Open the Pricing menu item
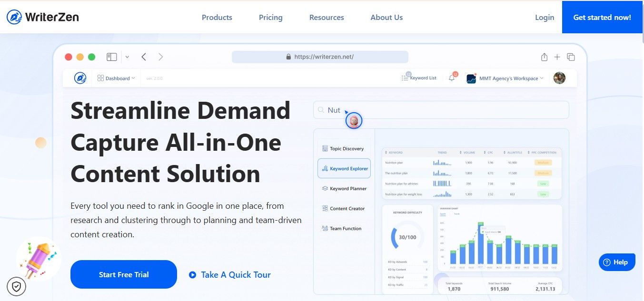This screenshot has height=301, width=644. pos(270,18)
